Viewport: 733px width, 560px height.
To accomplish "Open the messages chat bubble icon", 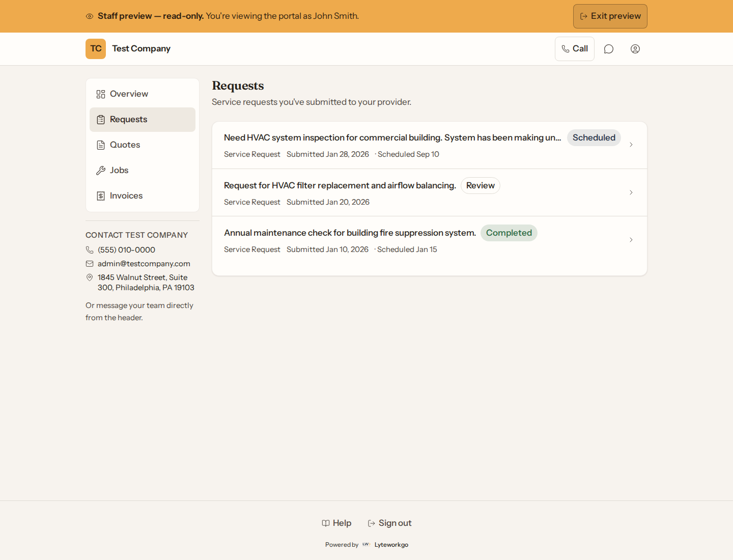I will pyautogui.click(x=609, y=49).
